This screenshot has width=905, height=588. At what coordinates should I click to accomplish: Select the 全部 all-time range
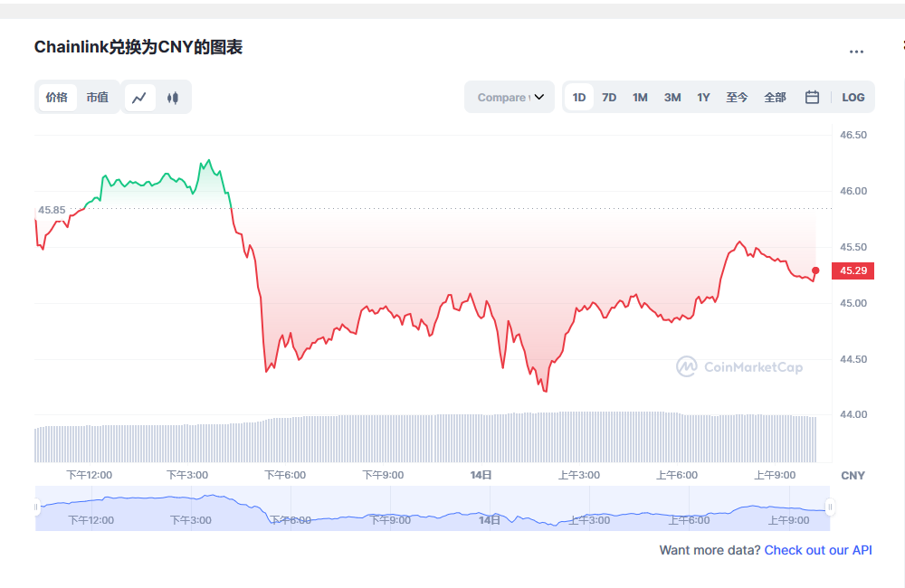[x=775, y=97]
